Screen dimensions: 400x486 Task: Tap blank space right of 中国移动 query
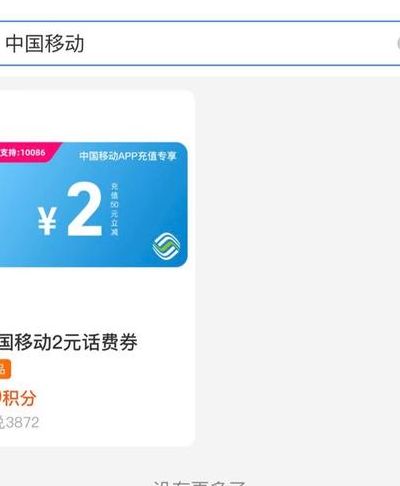pos(240,44)
